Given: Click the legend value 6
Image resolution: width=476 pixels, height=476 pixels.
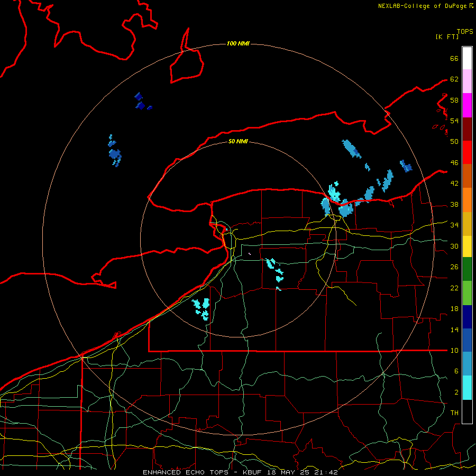Looking at the screenshot, I should click(456, 371).
